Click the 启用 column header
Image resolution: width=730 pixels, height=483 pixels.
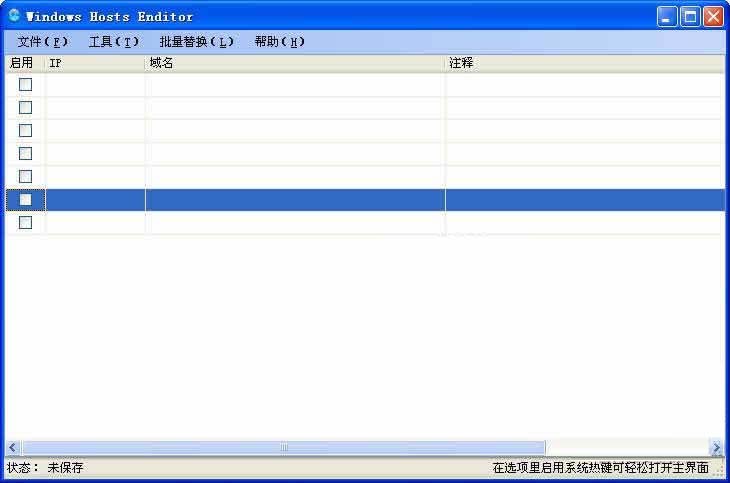(x=24, y=63)
